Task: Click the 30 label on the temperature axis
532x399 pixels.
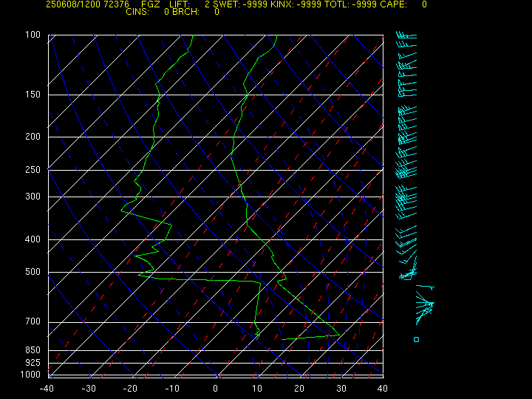Action: click(341, 389)
